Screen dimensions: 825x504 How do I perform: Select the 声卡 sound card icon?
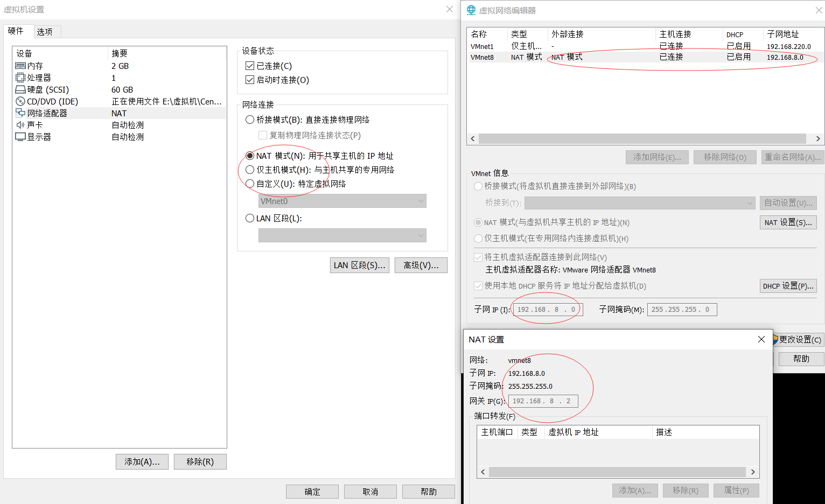tap(20, 124)
